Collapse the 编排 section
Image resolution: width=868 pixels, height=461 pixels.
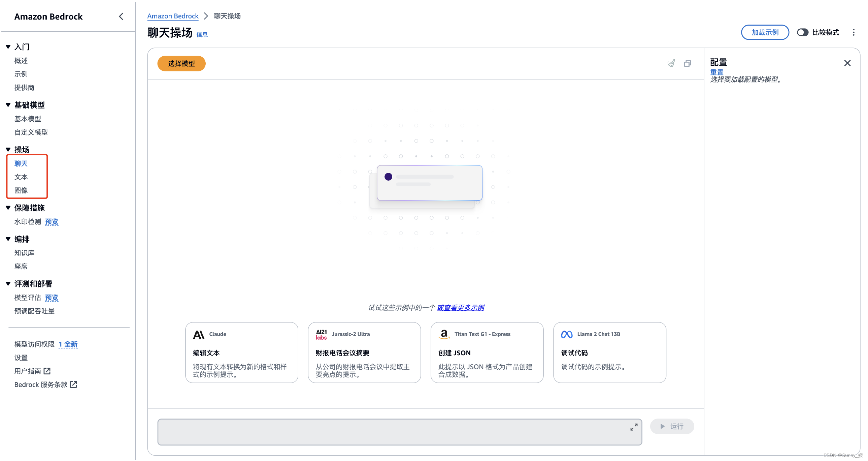click(x=8, y=239)
